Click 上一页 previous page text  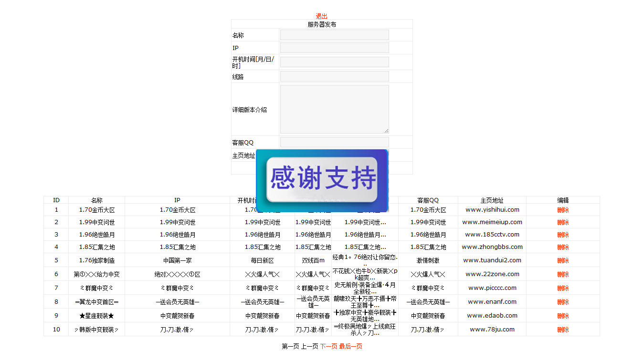pos(309,347)
